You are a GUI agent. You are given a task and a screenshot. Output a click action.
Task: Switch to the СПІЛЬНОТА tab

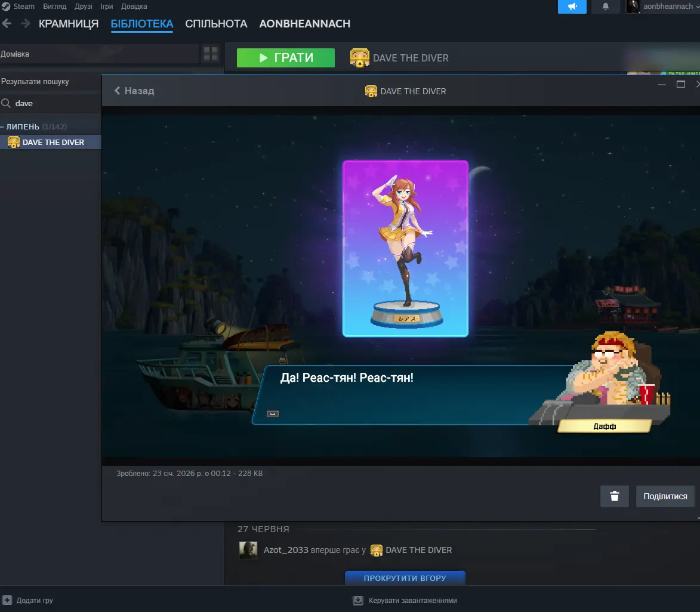point(216,24)
